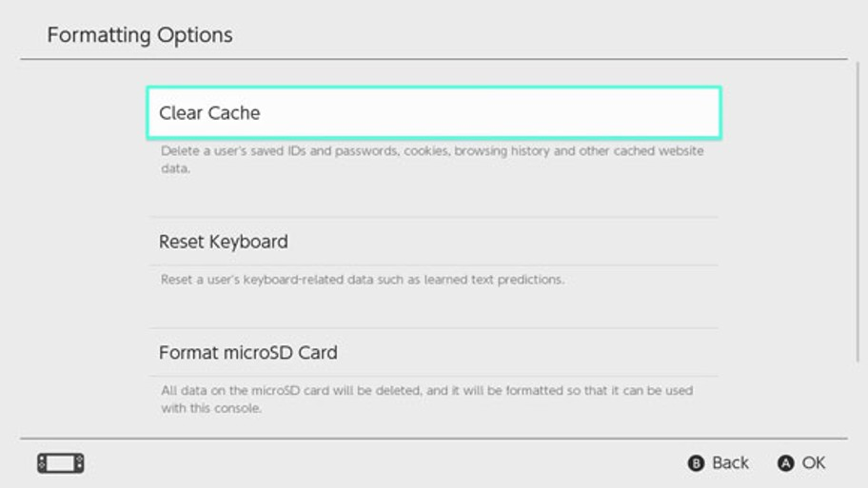The image size is (868, 488).
Task: Go back using the Back label
Action: (x=729, y=462)
